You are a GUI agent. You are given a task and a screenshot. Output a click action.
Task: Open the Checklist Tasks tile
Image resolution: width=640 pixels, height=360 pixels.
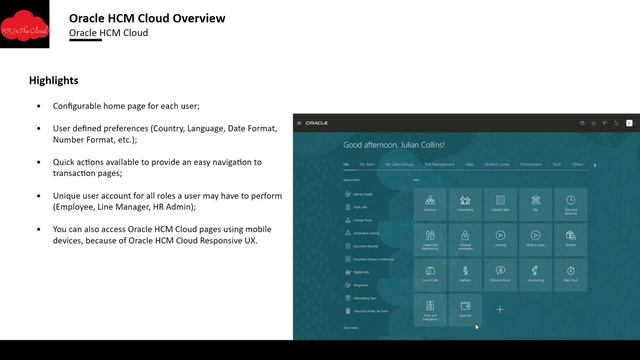[500, 204]
